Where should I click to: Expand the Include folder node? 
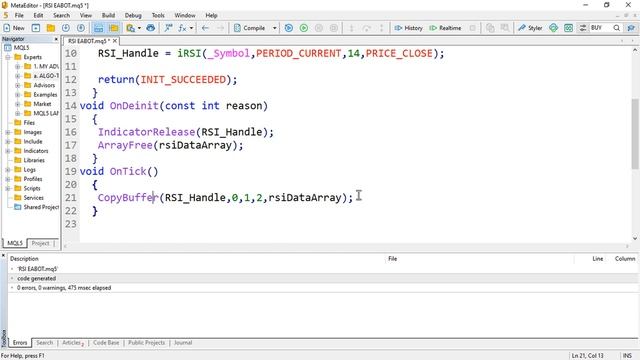pyautogui.click(x=8, y=142)
